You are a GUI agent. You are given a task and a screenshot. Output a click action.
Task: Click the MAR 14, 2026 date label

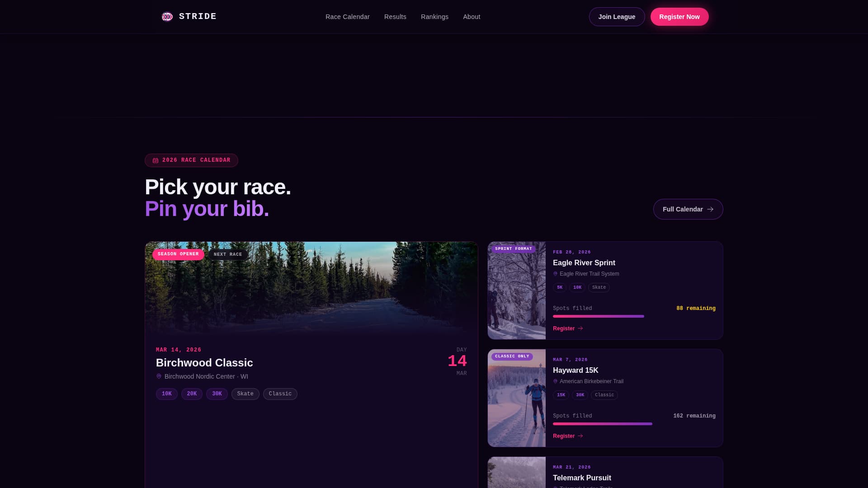coord(179,350)
